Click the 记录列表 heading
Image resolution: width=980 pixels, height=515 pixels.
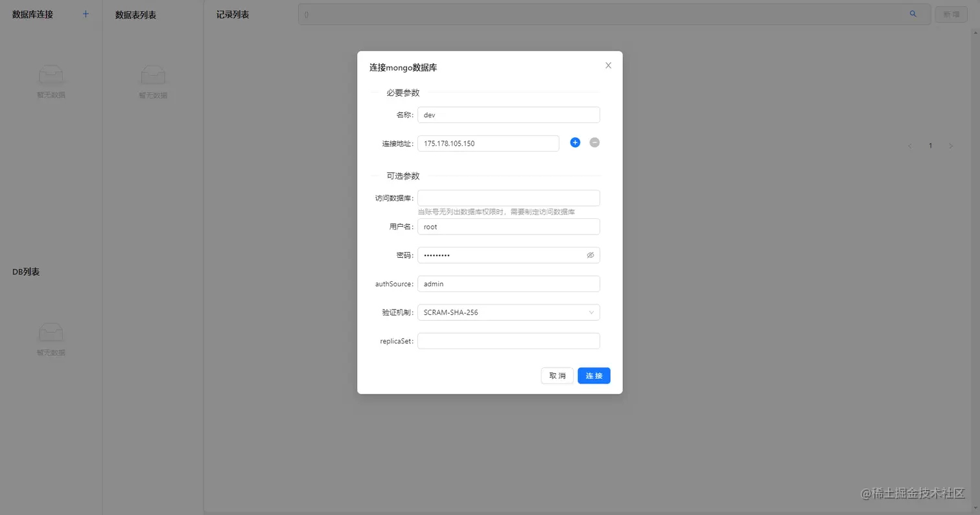pyautogui.click(x=233, y=14)
